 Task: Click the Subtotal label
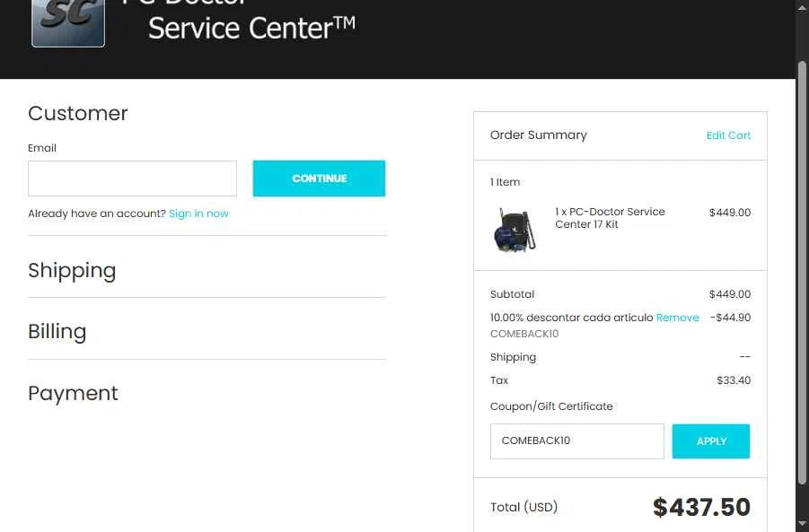[x=513, y=294]
